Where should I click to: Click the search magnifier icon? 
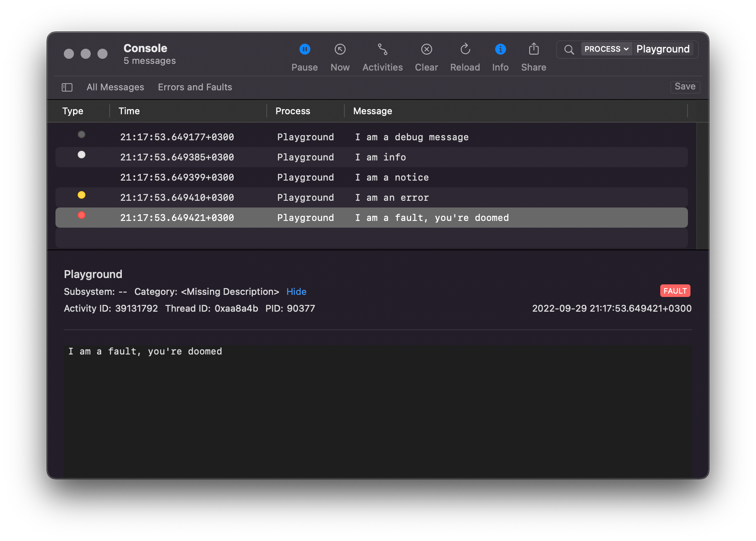coord(569,49)
